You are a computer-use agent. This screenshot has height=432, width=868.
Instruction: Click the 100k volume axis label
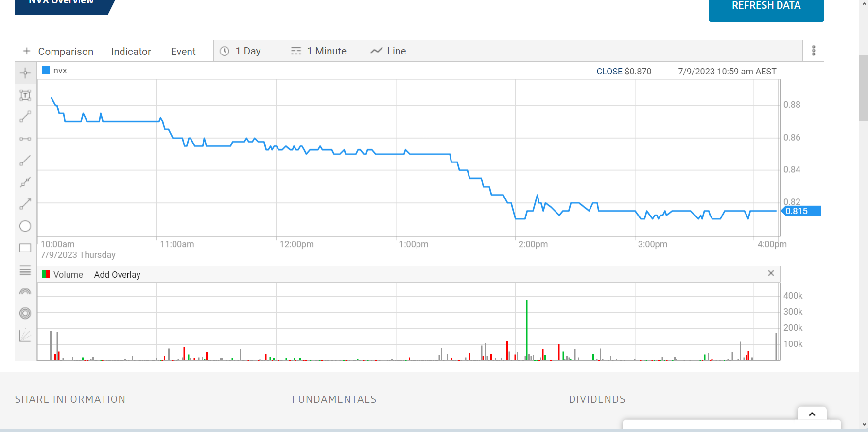pyautogui.click(x=793, y=344)
